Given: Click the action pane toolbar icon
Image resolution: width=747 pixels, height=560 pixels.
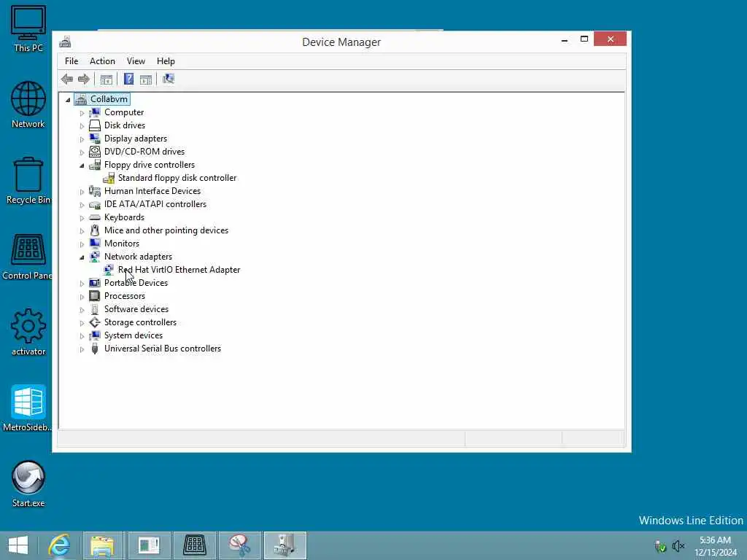Looking at the screenshot, I should (x=146, y=79).
